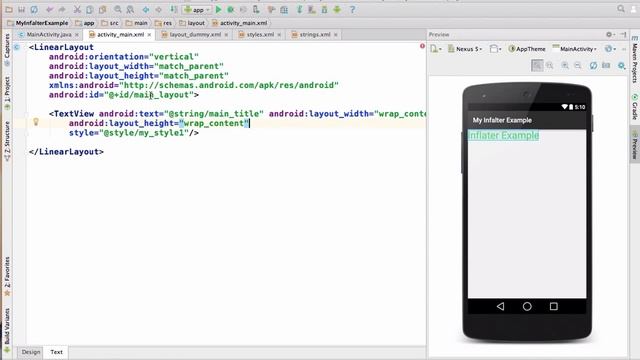Tap the Home button on preview phone

[527, 306]
